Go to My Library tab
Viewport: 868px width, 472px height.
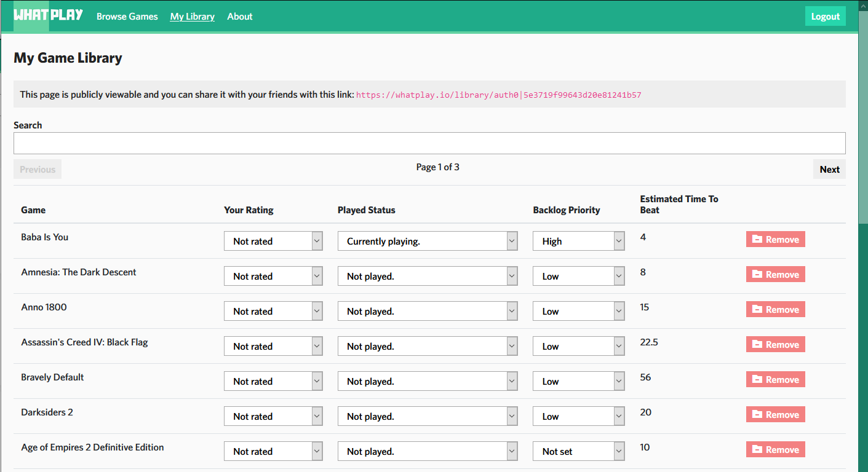193,17
